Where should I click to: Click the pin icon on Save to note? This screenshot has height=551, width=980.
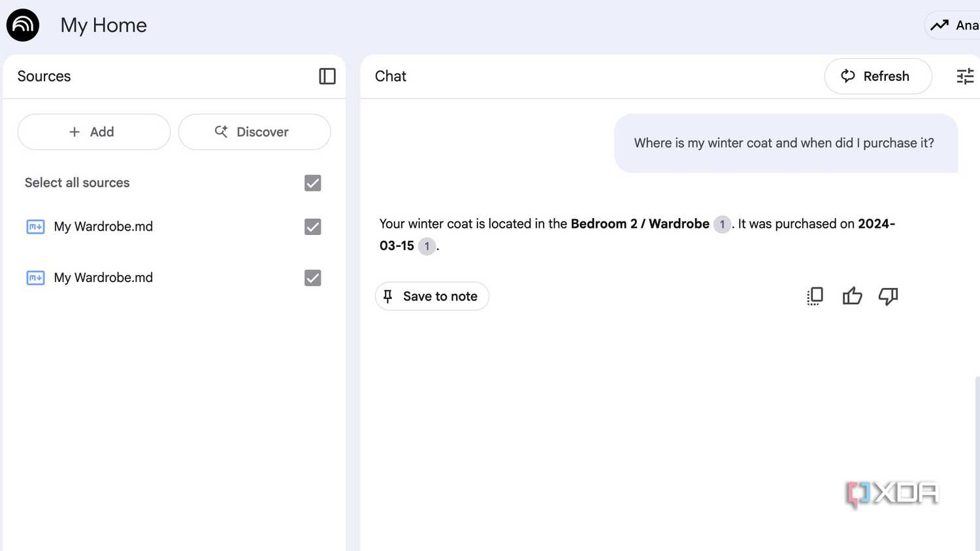coord(387,296)
